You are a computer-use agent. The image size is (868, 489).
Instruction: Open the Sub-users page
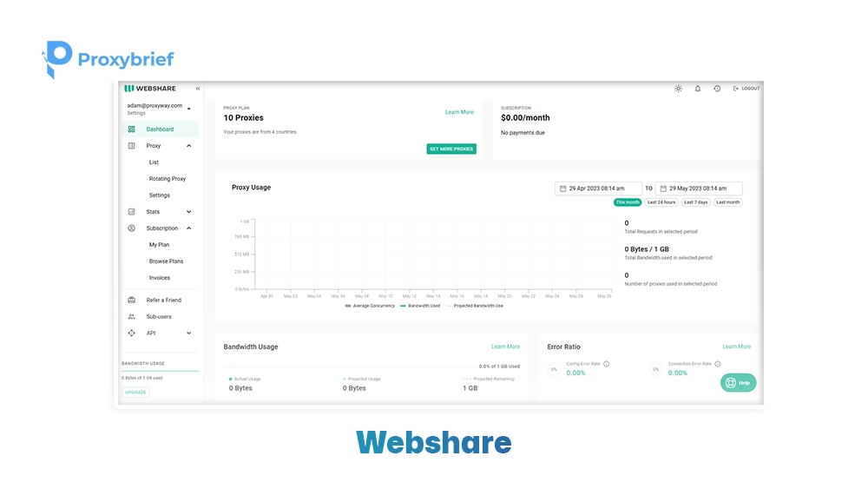coord(159,317)
